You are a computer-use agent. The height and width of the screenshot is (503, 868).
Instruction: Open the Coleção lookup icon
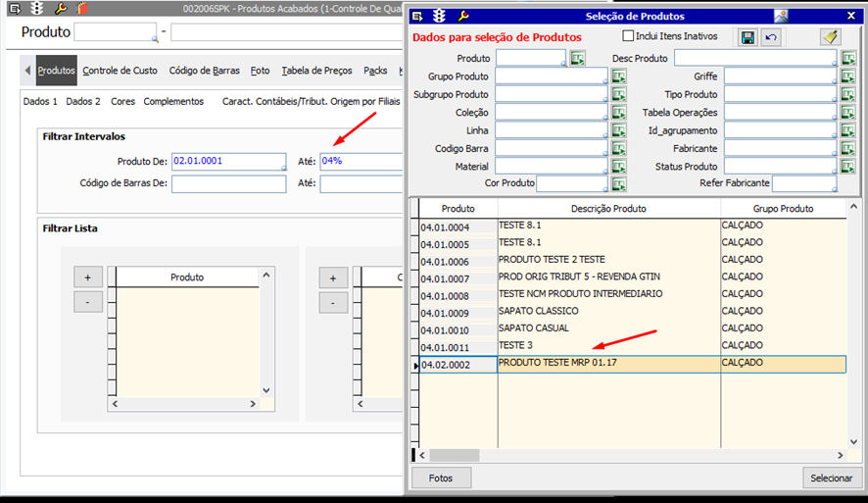click(x=618, y=113)
